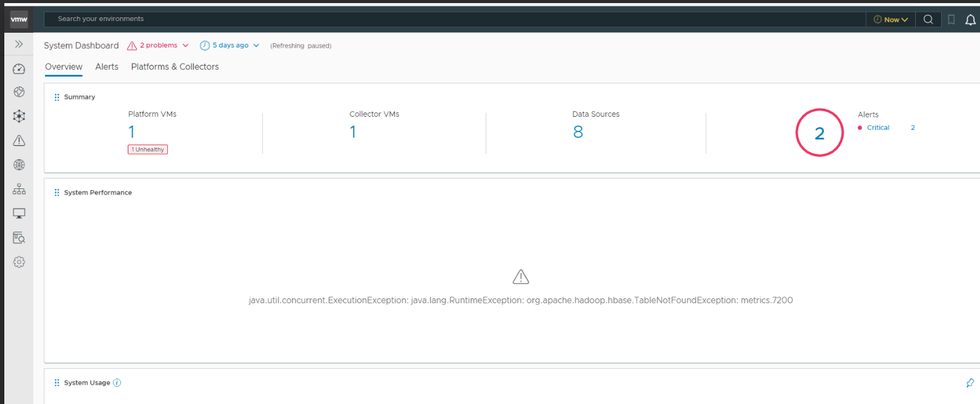The height and width of the screenshot is (404, 980).
Task: Click the Search your environments field
Action: pyautogui.click(x=432, y=19)
